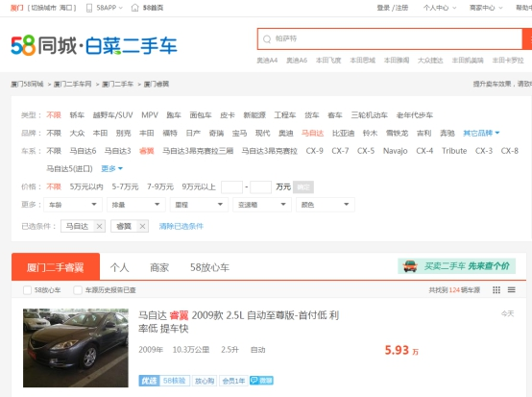Image resolution: width=532 pixels, height=397 pixels.
Task: Filter by 9万元以上 price
Action: [x=199, y=186]
